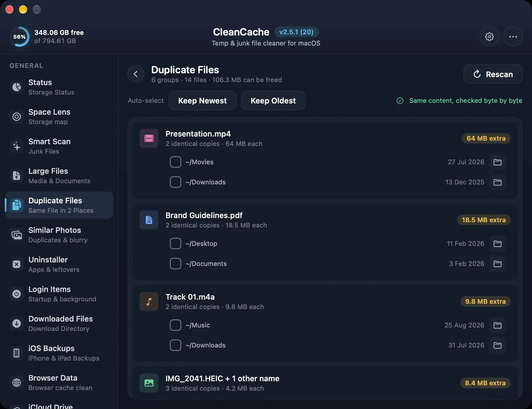Reveal ~/Music copy of Track 01.m4a in folder
Image resolution: width=532 pixels, height=409 pixels.
(497, 325)
